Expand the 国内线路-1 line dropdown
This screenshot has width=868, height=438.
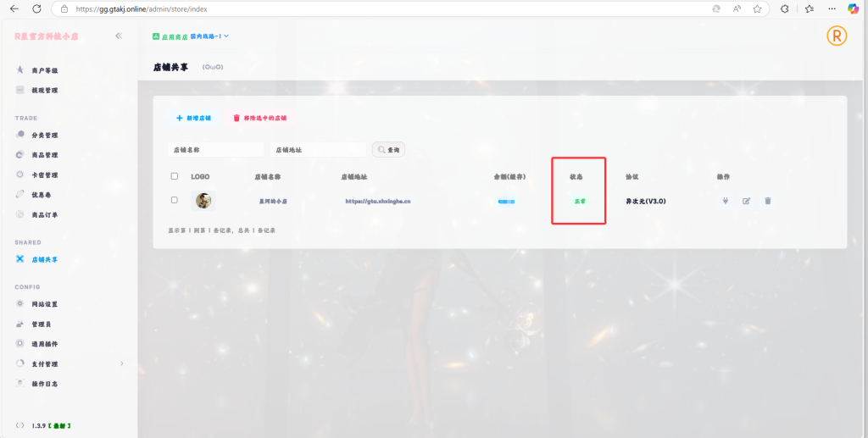(210, 36)
